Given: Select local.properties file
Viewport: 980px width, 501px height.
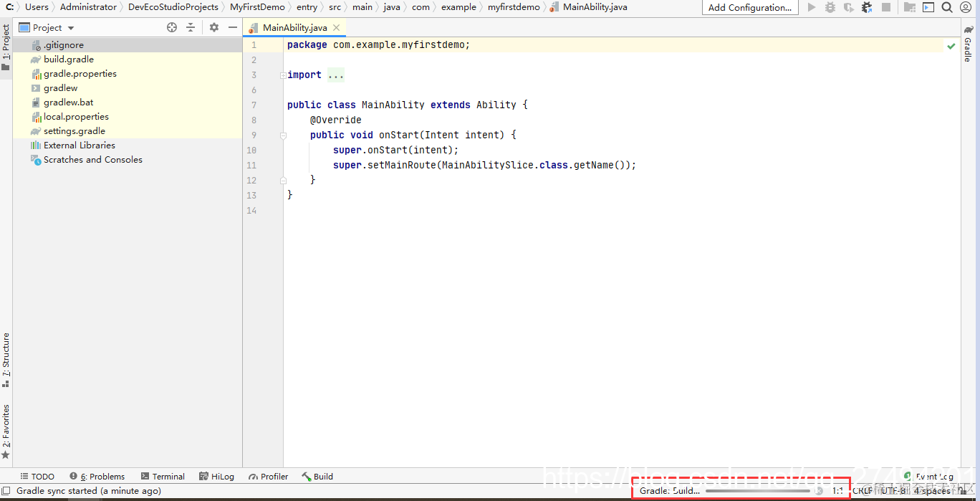Looking at the screenshot, I should point(128,117).
